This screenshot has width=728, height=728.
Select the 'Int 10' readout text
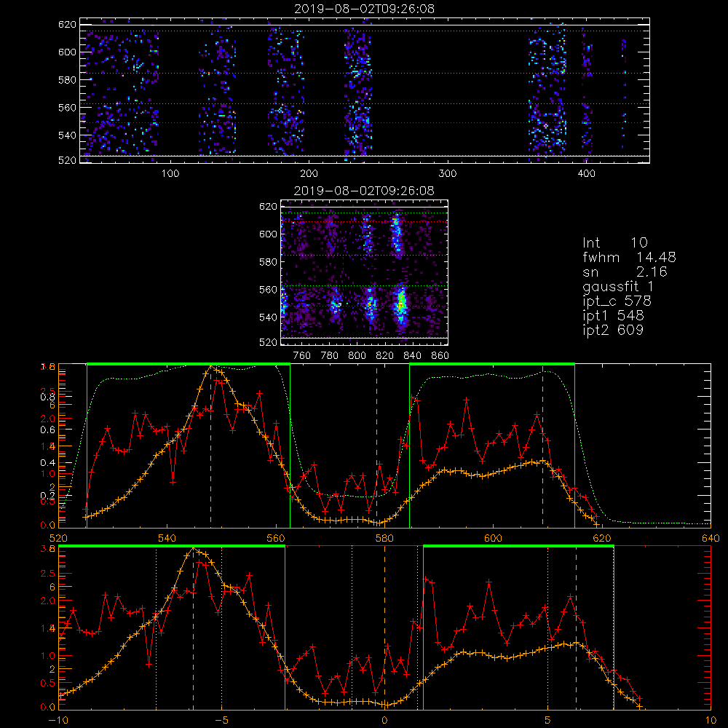coord(614,243)
